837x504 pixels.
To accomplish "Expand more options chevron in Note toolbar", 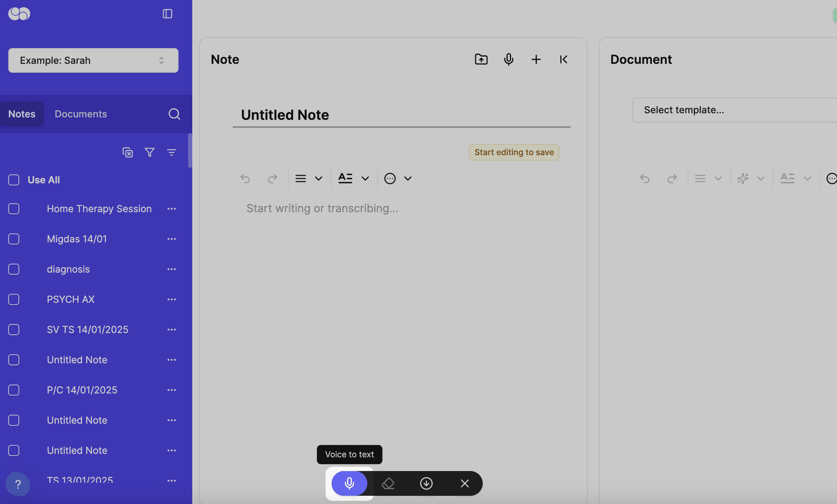I will [x=408, y=178].
